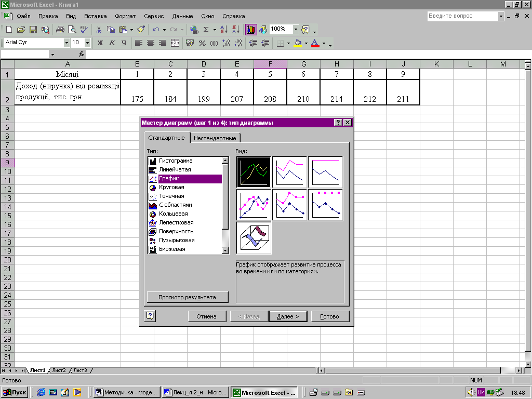The image size is (532, 399).
Task: Toggle Bold formatting button
Action: pos(100,43)
